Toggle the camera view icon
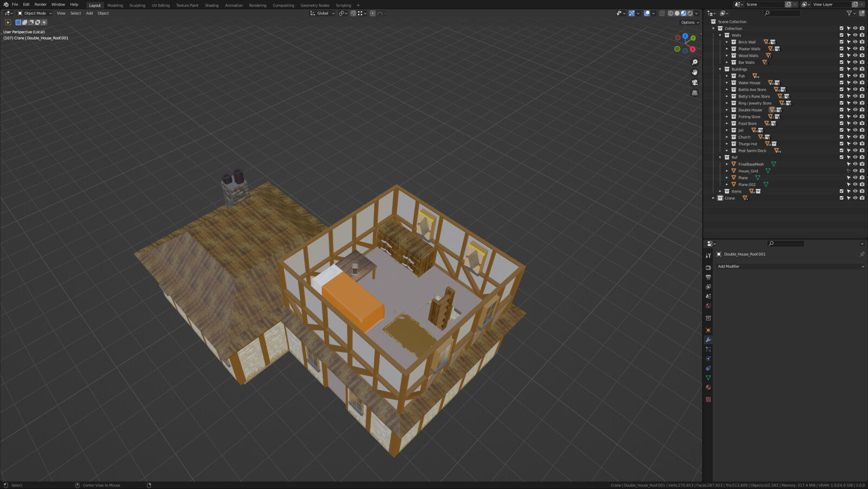The image size is (868, 489). coord(694,82)
